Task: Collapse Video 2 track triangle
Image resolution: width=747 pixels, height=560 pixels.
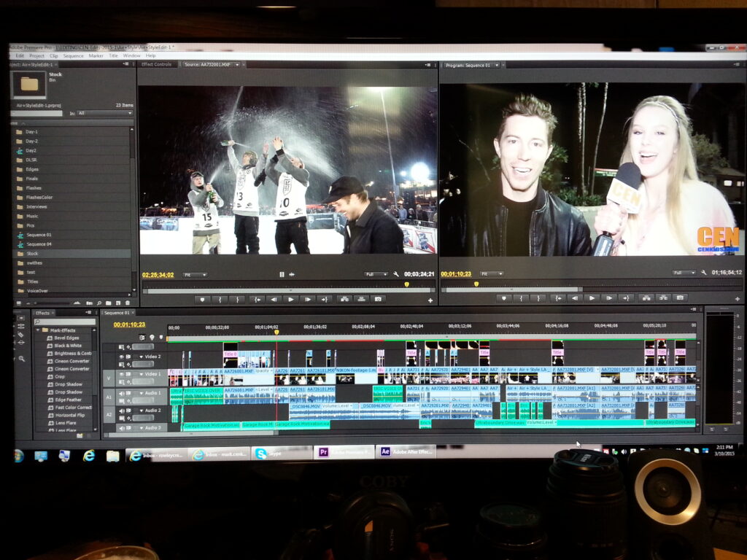Action: [x=141, y=357]
